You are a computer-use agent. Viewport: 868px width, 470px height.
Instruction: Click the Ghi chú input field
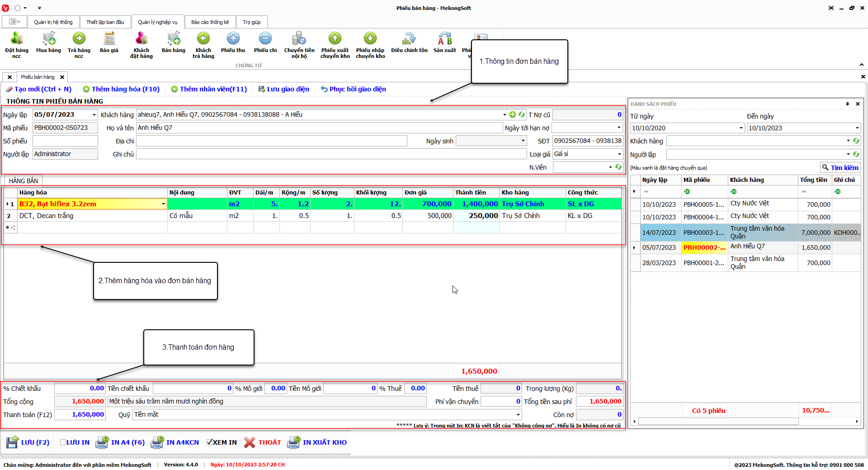pos(331,154)
